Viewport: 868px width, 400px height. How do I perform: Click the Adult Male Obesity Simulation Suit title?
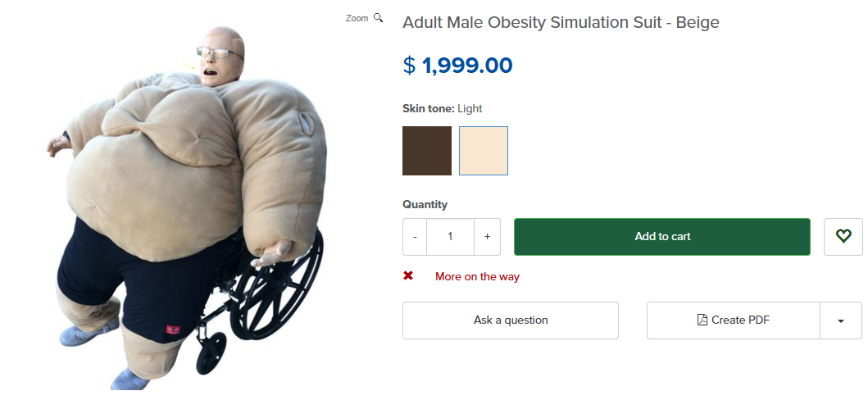(x=561, y=23)
